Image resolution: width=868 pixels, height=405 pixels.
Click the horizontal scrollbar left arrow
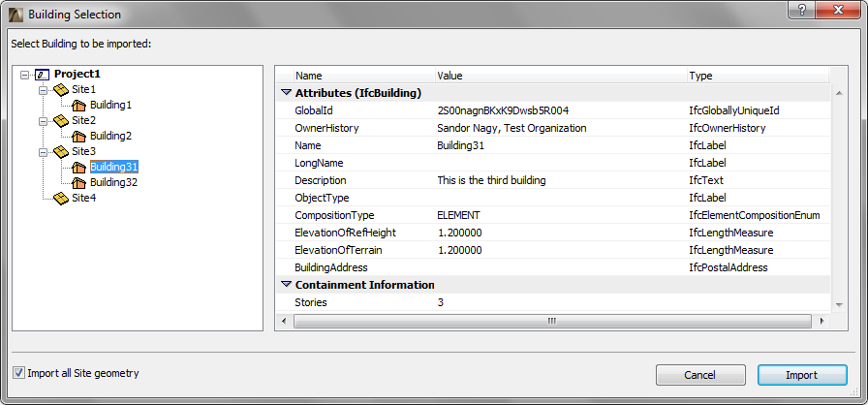pyautogui.click(x=284, y=321)
